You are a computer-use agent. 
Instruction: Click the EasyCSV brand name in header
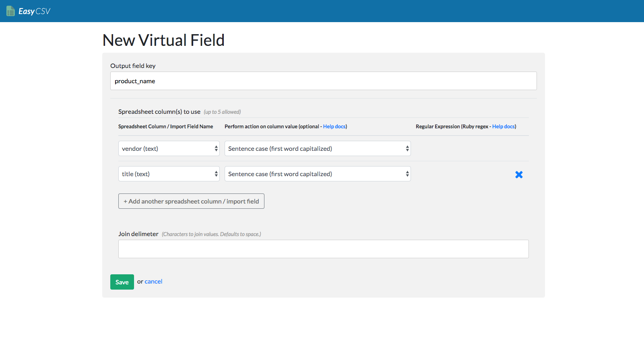34,11
